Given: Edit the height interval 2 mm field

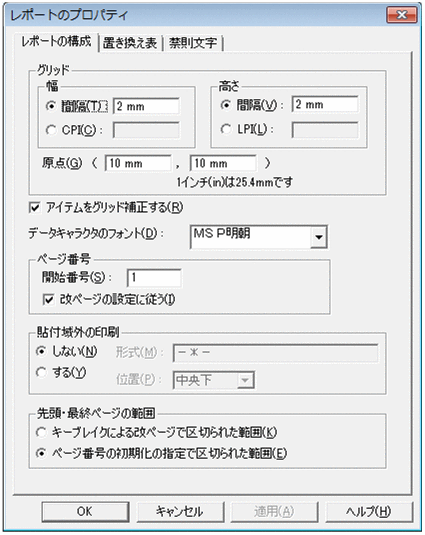Looking at the screenshot, I should click(x=325, y=104).
